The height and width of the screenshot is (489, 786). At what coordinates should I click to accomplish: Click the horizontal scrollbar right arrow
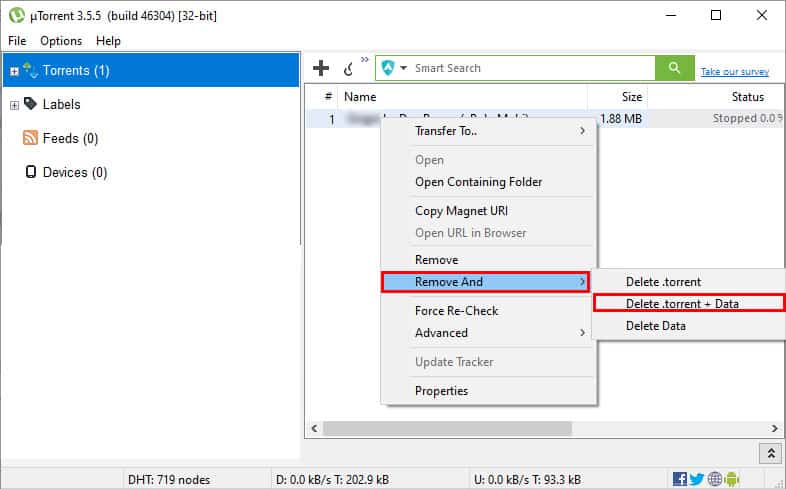(774, 428)
